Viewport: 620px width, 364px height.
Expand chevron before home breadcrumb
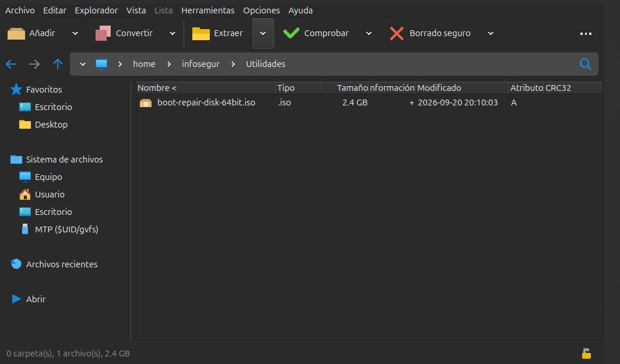pos(120,64)
